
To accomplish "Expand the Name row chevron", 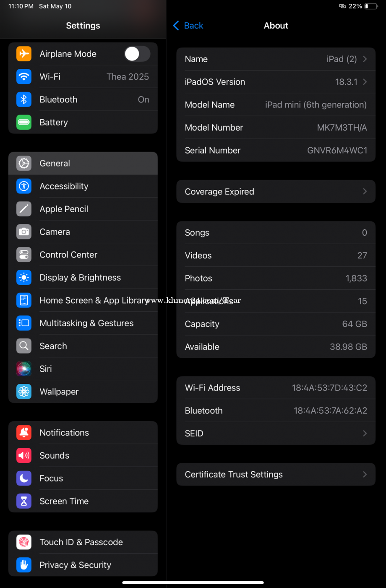I will pos(365,59).
